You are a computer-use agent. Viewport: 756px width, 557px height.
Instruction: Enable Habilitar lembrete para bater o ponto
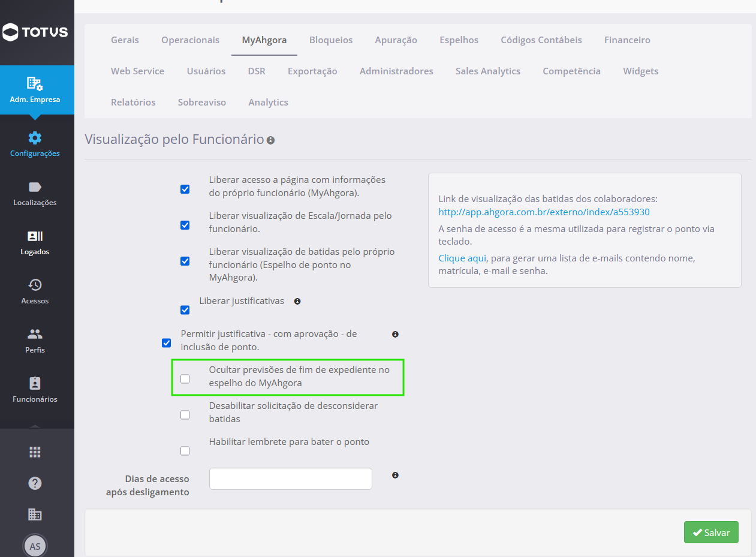[185, 451]
